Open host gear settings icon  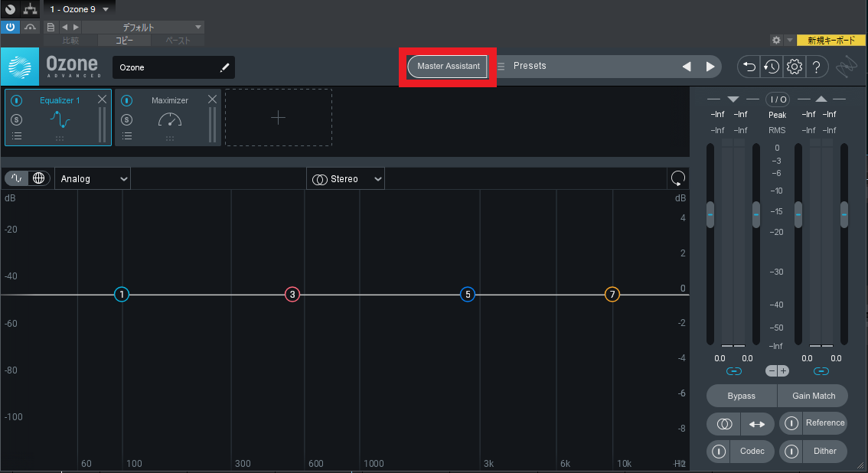point(776,41)
